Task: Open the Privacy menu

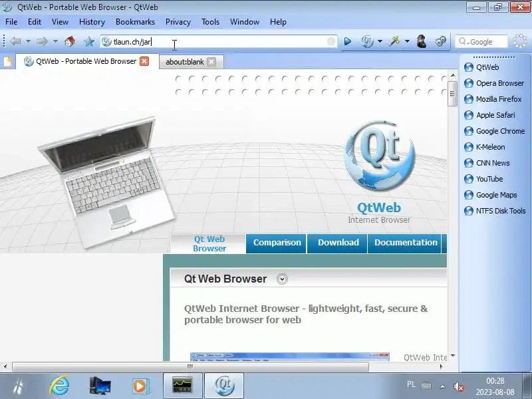Action: pyautogui.click(x=178, y=22)
